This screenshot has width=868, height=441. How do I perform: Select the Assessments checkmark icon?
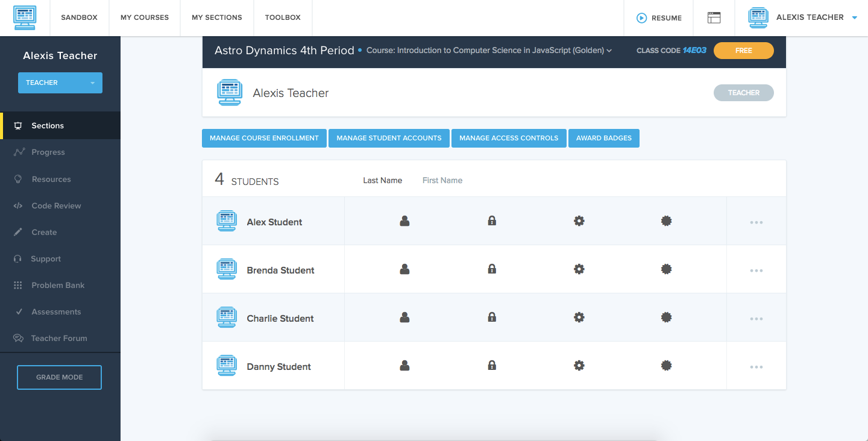click(x=18, y=311)
